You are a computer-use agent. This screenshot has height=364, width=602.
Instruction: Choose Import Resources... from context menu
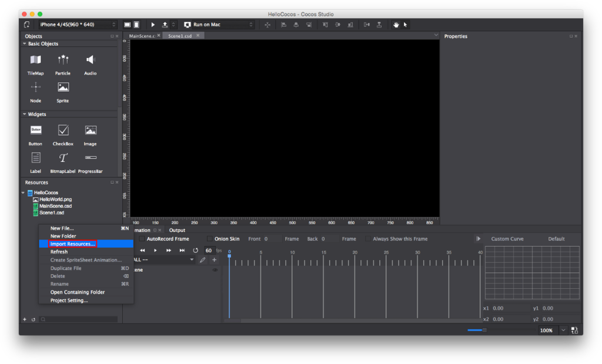[x=86, y=244]
